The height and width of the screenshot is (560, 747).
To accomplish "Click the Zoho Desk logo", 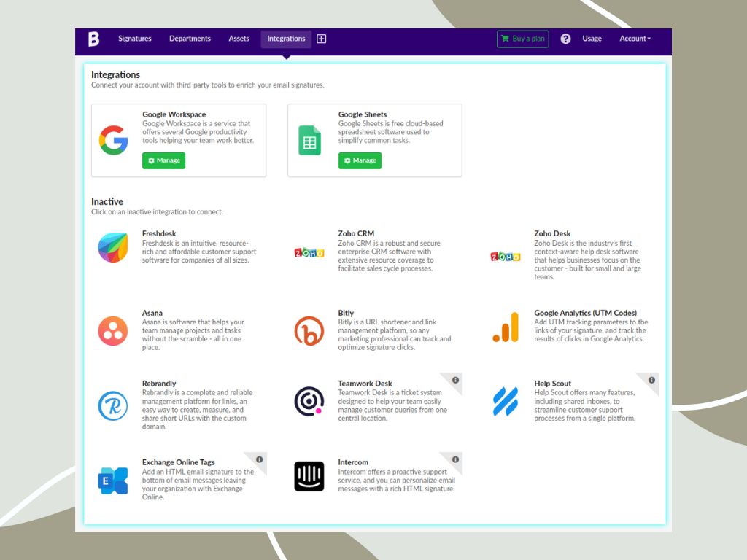I will (505, 257).
